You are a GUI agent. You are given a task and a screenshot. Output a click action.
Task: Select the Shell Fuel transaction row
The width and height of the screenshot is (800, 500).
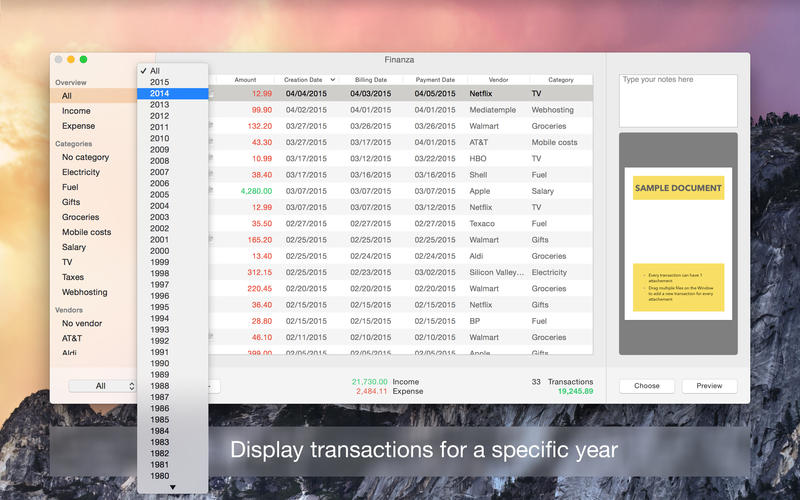pos(401,175)
